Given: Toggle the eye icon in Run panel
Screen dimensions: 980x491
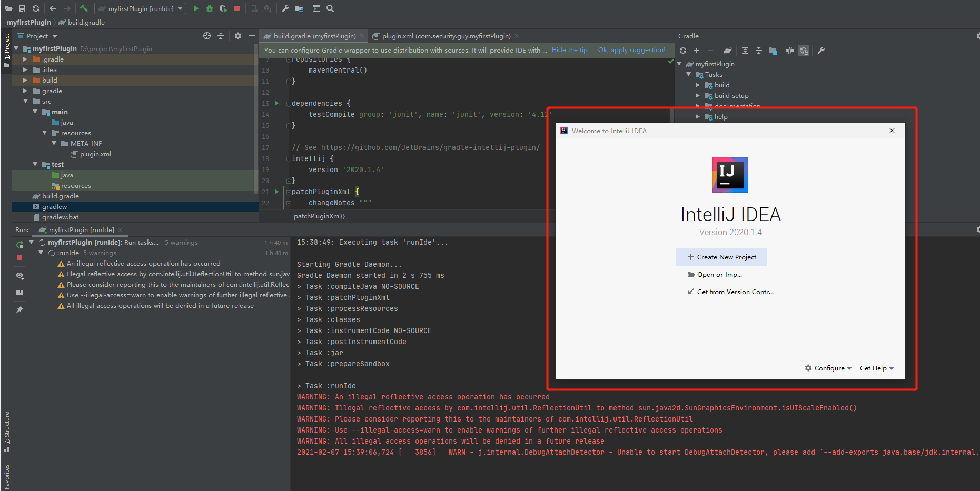Looking at the screenshot, I should [x=19, y=276].
